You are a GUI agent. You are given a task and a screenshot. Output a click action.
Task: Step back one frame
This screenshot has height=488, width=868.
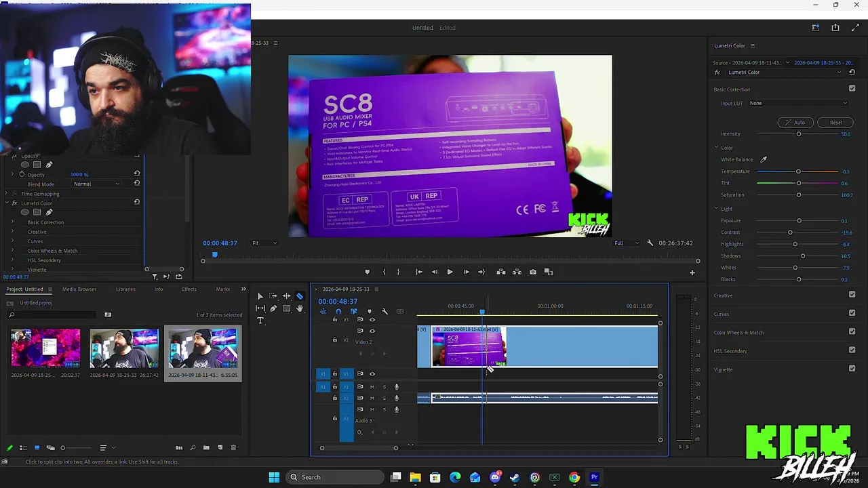coord(434,272)
